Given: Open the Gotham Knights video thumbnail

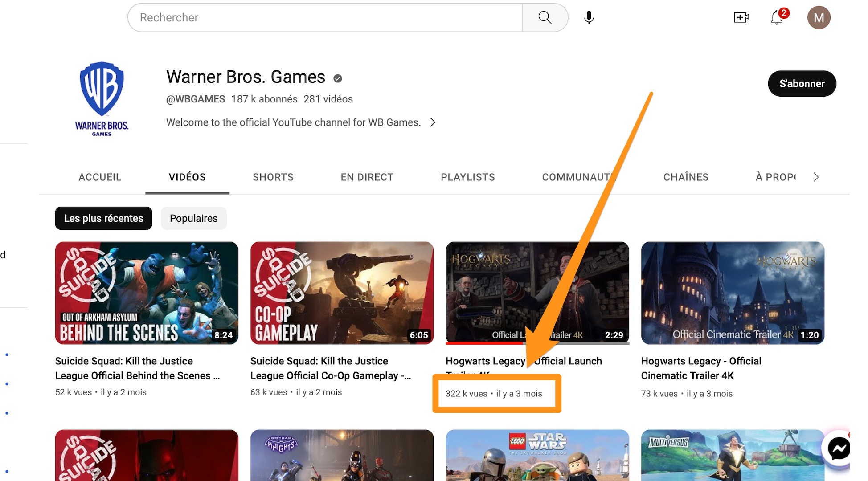Looking at the screenshot, I should [342, 455].
